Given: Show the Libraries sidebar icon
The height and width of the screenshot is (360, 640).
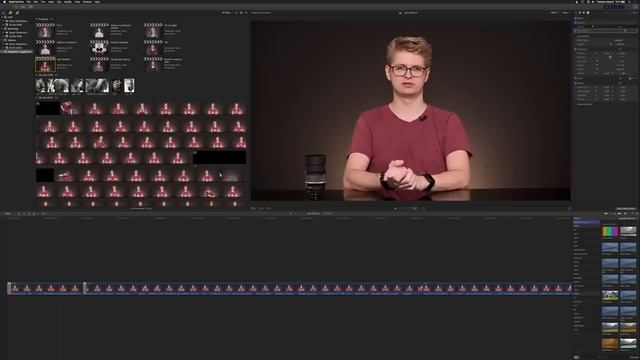Looking at the screenshot, I should click(x=4, y=13).
